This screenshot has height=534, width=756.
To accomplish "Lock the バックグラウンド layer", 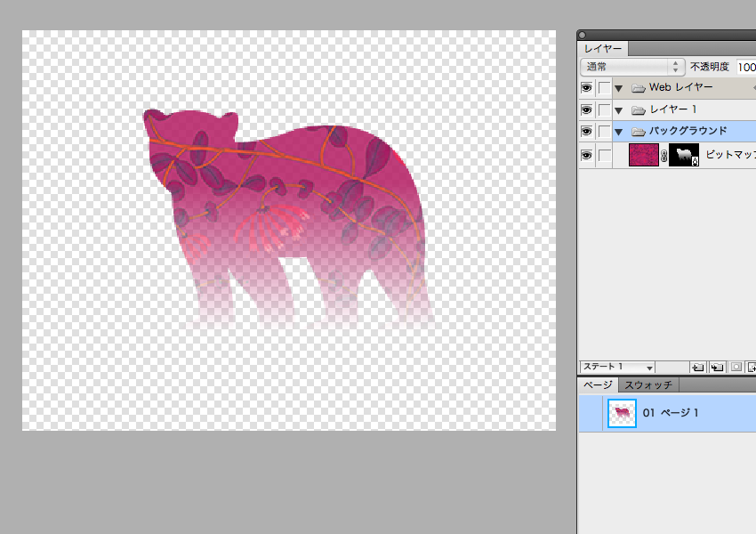I will [604, 132].
